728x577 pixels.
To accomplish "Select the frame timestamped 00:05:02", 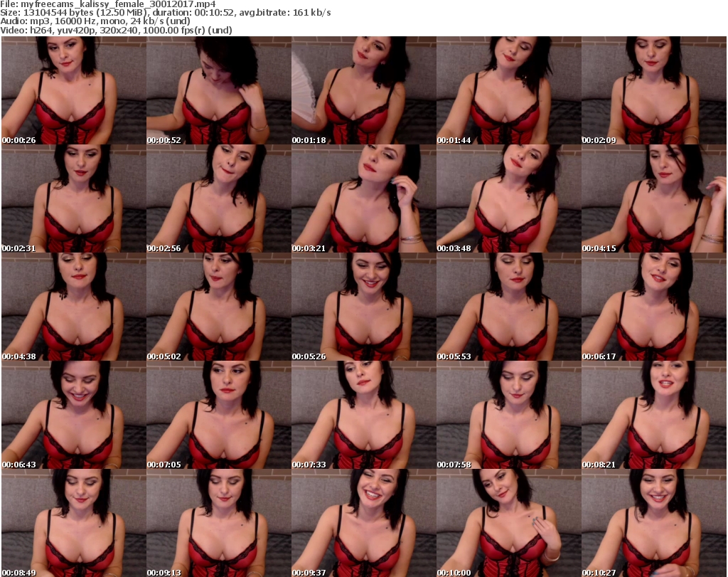I will 219,307.
